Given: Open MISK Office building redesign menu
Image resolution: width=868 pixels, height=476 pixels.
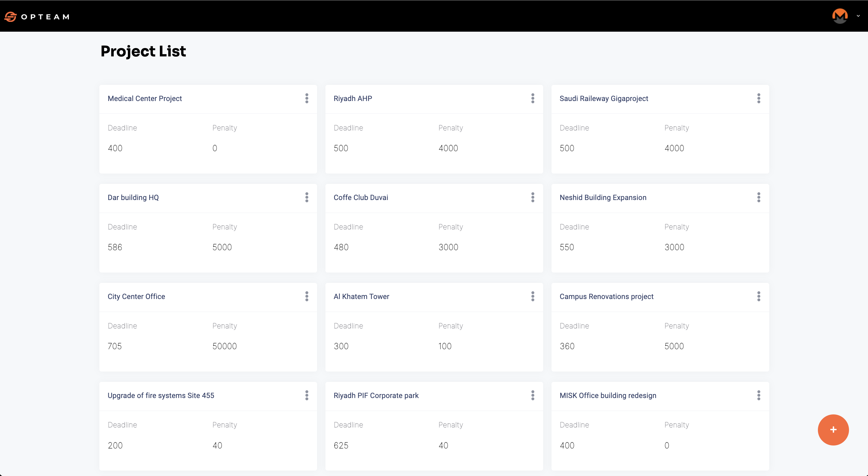Looking at the screenshot, I should click(x=759, y=395).
